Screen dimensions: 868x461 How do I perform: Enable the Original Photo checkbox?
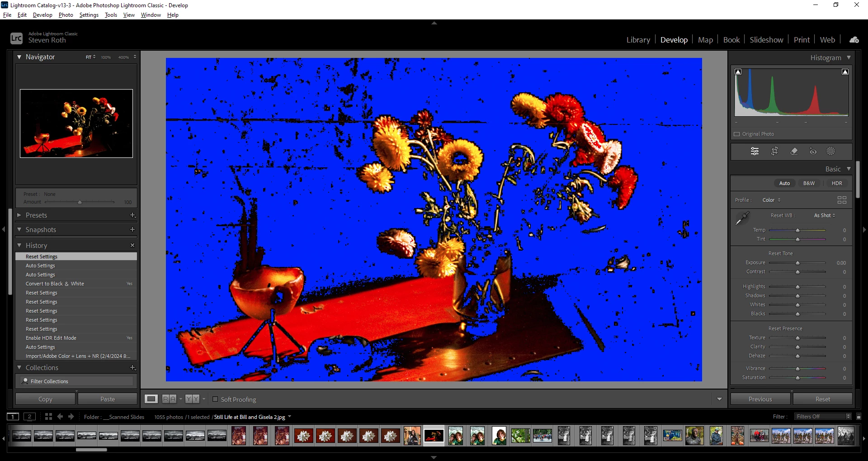click(737, 134)
